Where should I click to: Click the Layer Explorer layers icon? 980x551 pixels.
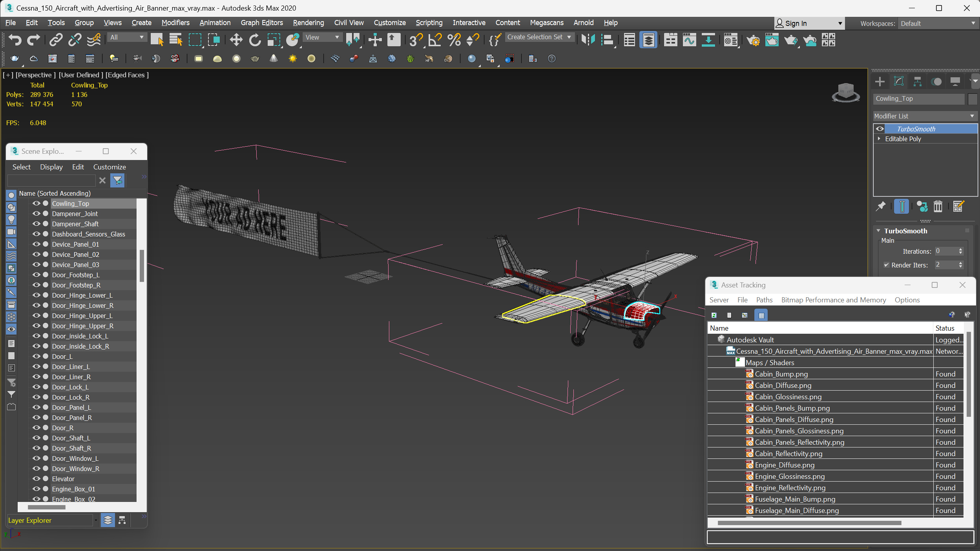tap(108, 520)
